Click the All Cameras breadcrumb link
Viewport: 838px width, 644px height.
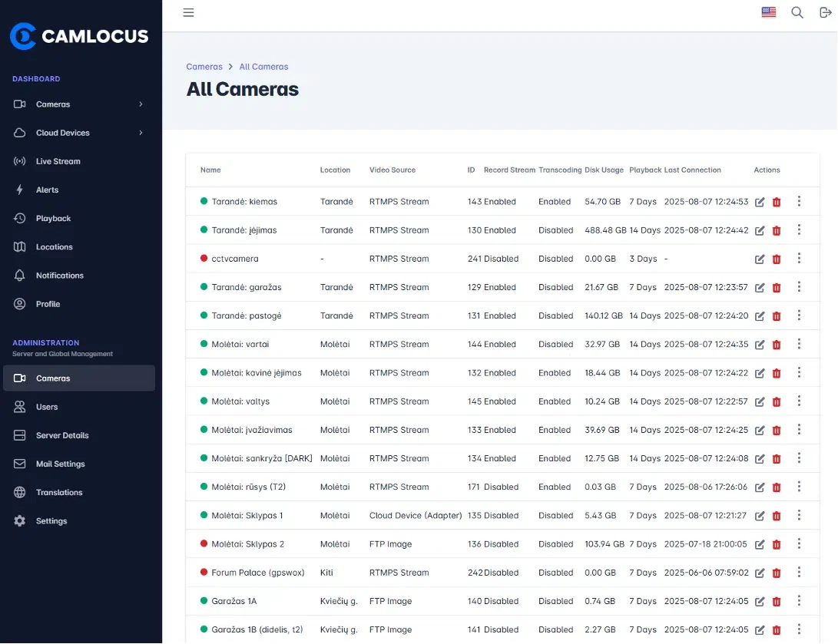[x=263, y=67]
